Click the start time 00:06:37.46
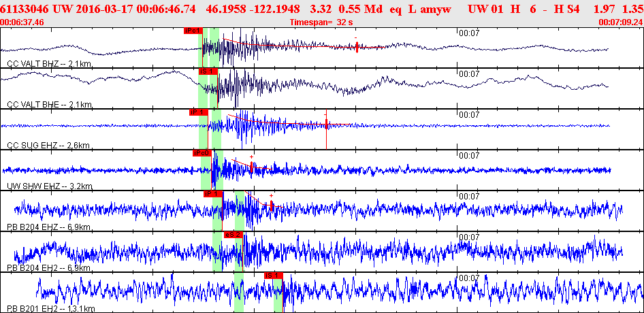 23,22
